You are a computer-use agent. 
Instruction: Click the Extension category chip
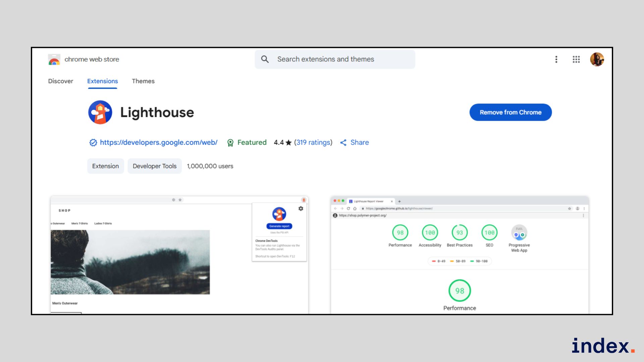click(x=105, y=166)
